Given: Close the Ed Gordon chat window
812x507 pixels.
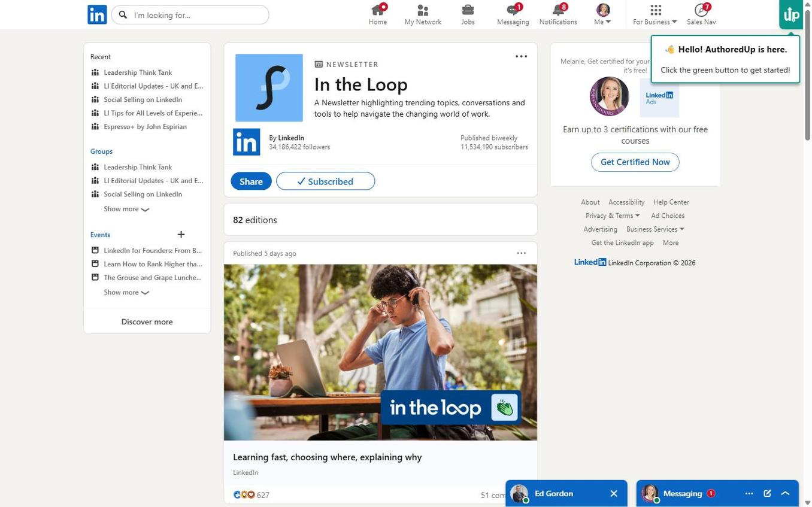Looking at the screenshot, I should point(614,494).
